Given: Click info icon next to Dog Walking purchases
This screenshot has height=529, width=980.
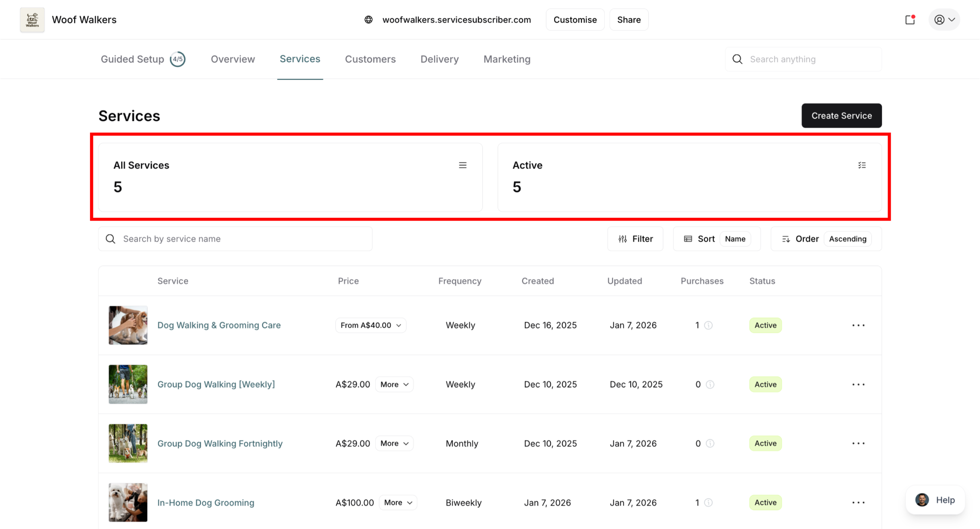Looking at the screenshot, I should click(x=708, y=326).
